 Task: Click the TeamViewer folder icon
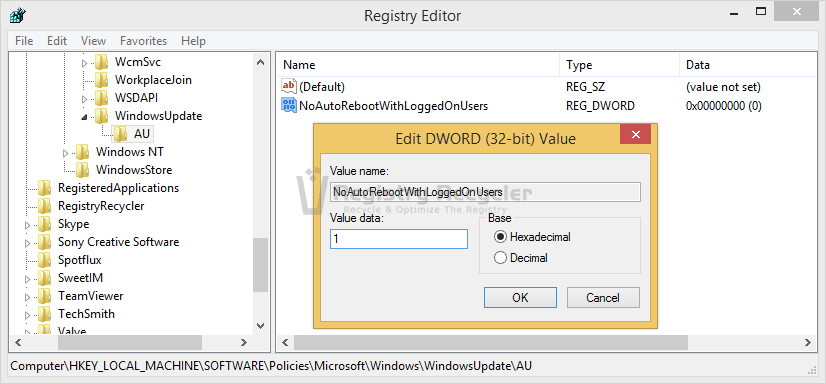tap(45, 296)
